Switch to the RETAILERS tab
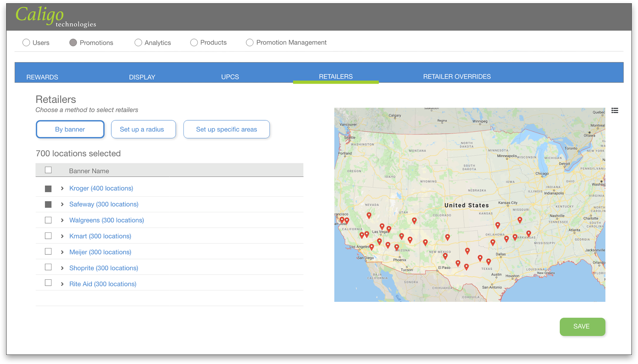Viewport: 638px width, 364px height. tap(336, 76)
